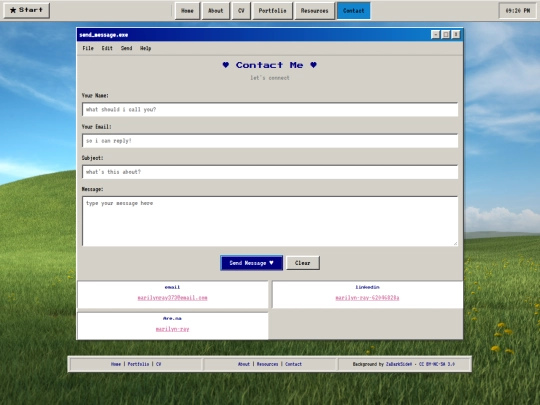Open the File menu
The image size is (540, 405).
click(88, 48)
